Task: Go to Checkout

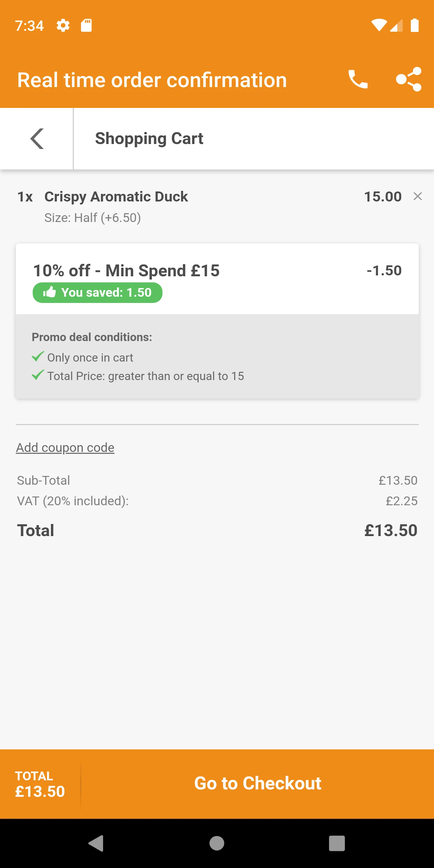Action: [x=257, y=783]
